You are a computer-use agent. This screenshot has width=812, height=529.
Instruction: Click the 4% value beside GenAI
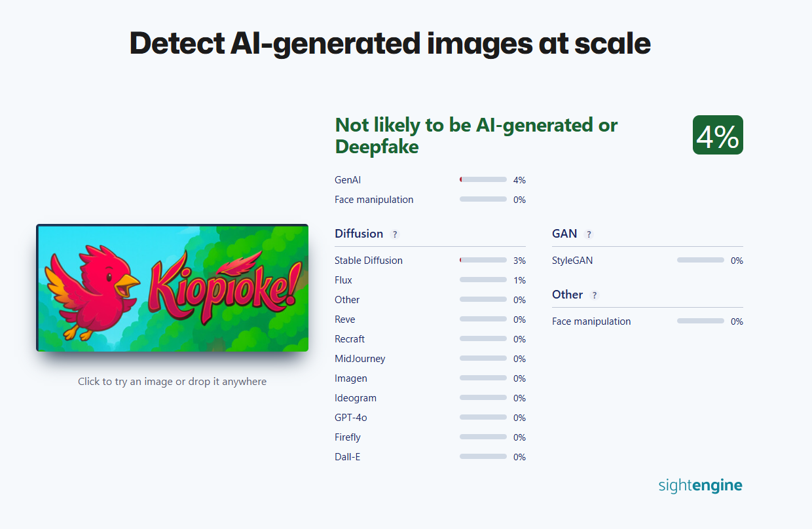[x=519, y=180]
